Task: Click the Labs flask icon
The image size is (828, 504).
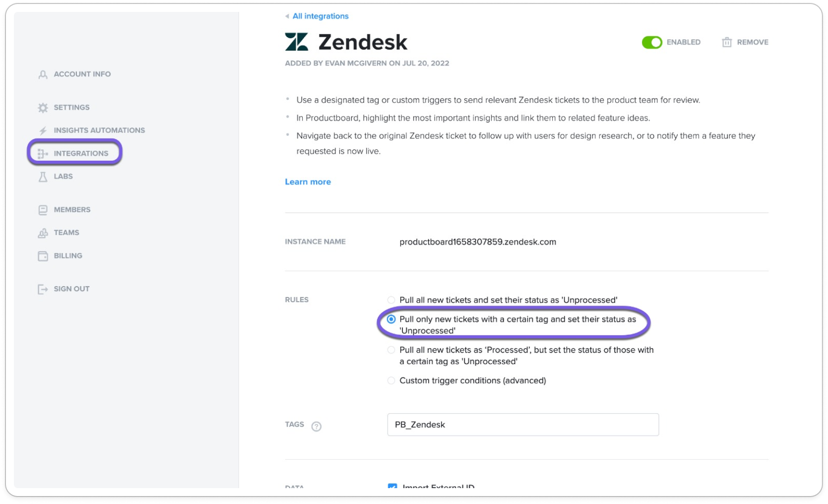Action: [43, 177]
